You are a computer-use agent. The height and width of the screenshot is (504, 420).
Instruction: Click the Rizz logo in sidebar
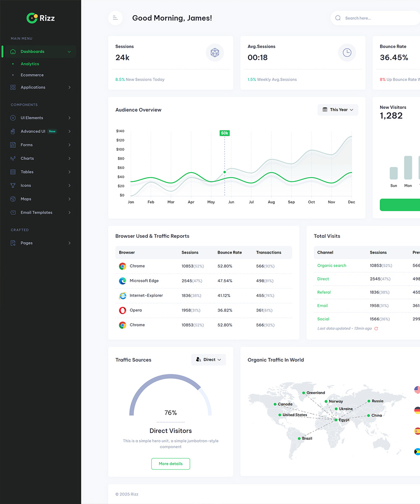(40, 18)
